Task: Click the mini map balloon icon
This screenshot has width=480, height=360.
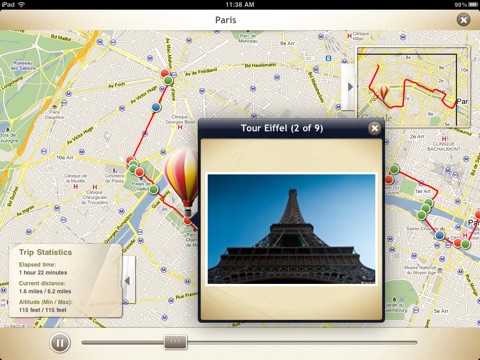Action: point(383,92)
